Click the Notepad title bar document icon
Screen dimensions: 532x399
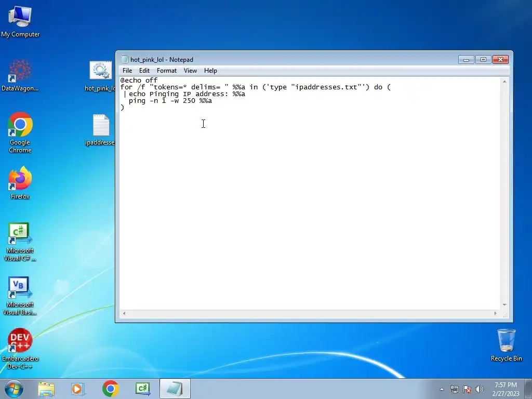tap(125, 59)
